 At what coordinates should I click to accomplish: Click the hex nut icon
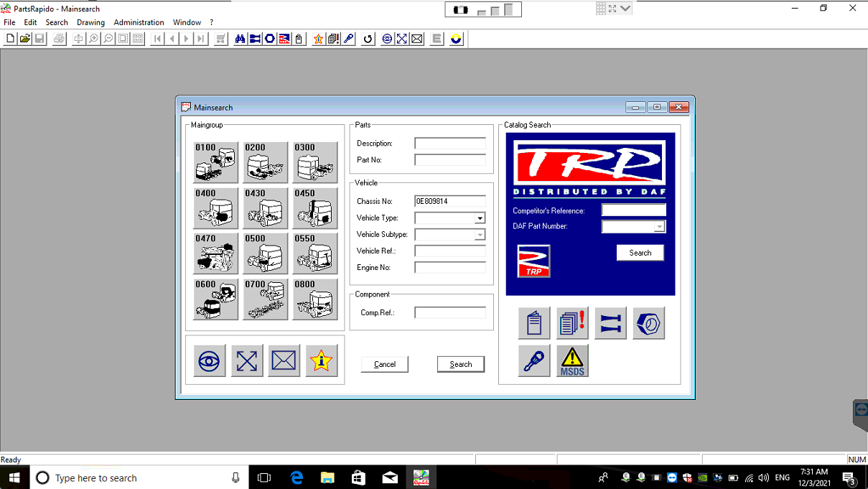tap(648, 323)
